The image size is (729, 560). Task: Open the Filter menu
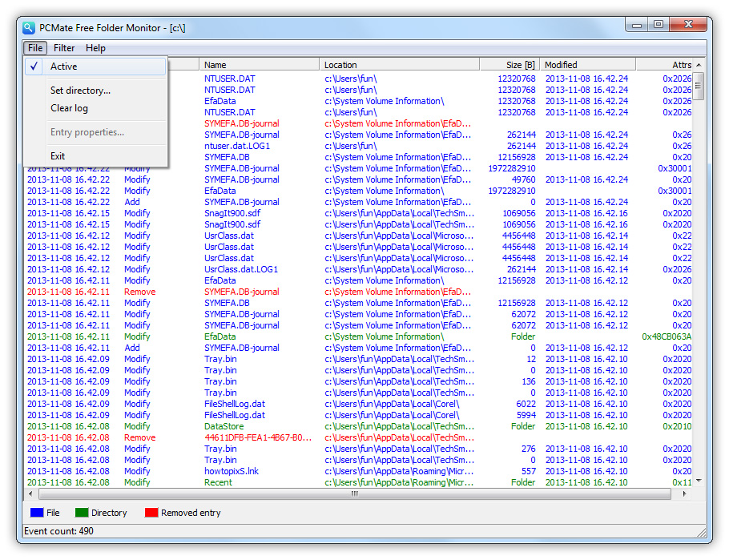pyautogui.click(x=64, y=48)
